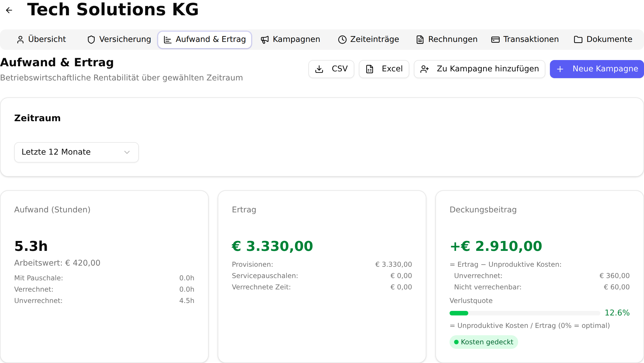Click the user-plus icon for campaign adding
The image size is (644, 363).
click(424, 69)
